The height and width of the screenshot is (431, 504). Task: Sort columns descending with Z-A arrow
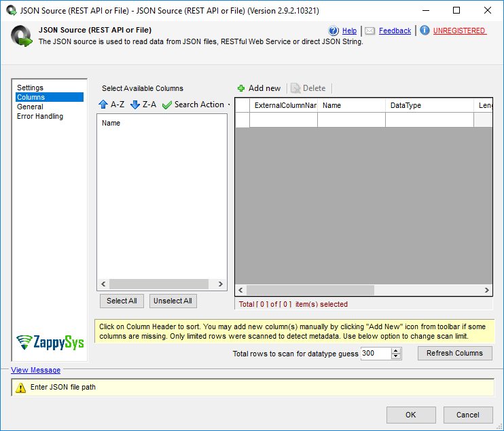pyautogui.click(x=135, y=105)
